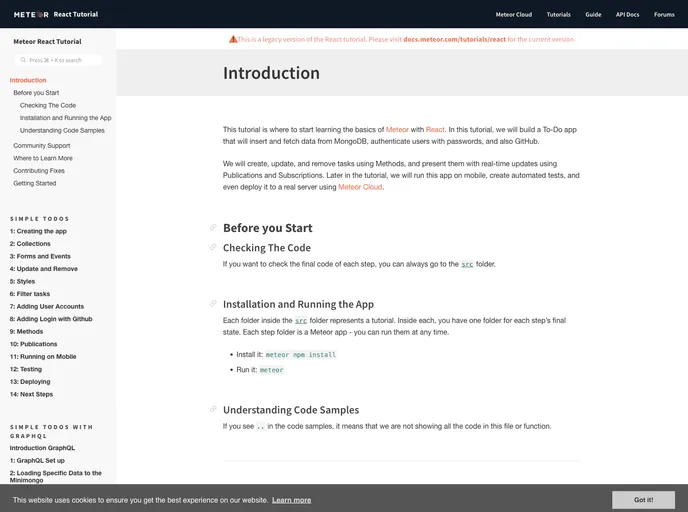Open 2: Loading Specific Data to the Minimongo
Image resolution: width=688 pixels, height=512 pixels.
[56, 476]
